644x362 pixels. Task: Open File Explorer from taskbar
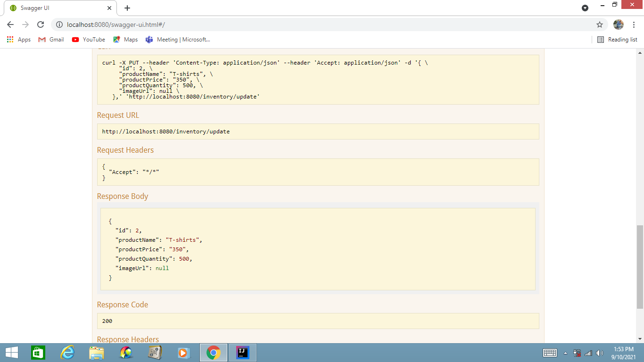pos(97,353)
